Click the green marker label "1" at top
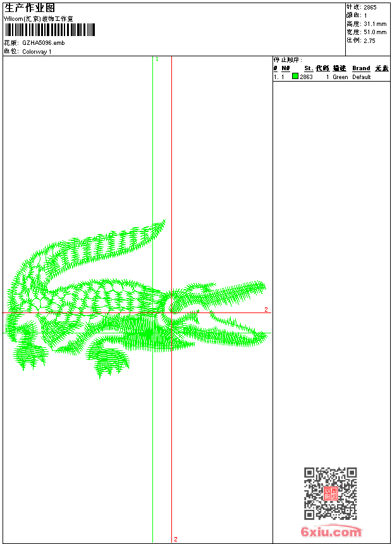This screenshot has height=544, width=392. (157, 59)
